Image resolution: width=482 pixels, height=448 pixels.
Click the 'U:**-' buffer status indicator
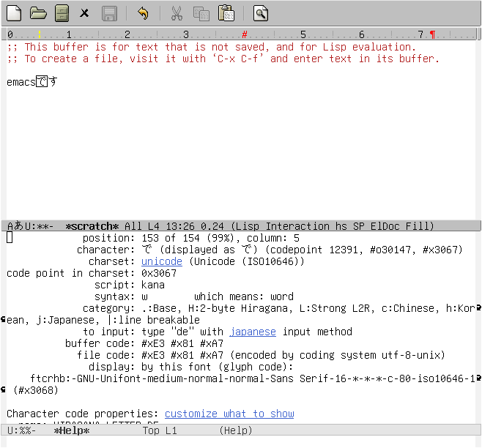coord(39,226)
